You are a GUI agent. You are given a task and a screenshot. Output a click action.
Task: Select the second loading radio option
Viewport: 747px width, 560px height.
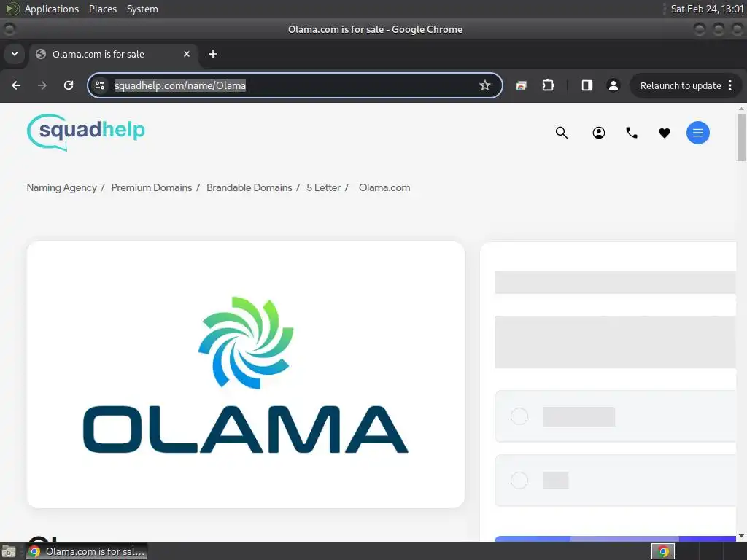tap(519, 480)
